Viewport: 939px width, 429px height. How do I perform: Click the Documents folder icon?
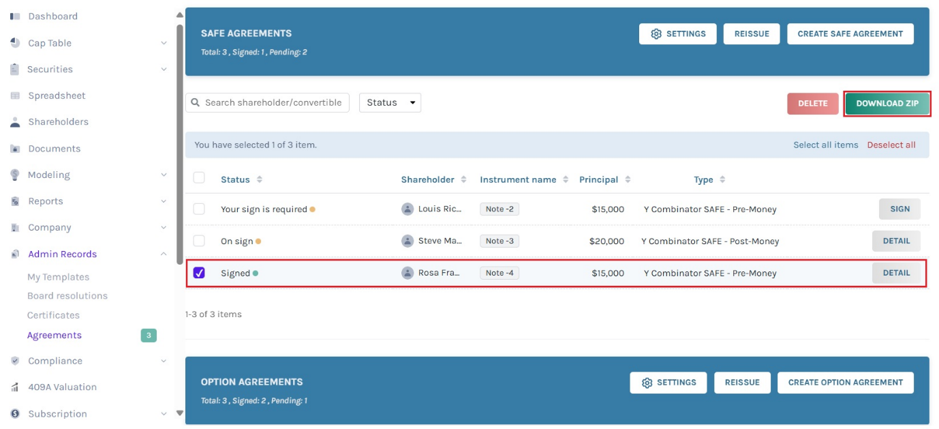pyautogui.click(x=15, y=148)
